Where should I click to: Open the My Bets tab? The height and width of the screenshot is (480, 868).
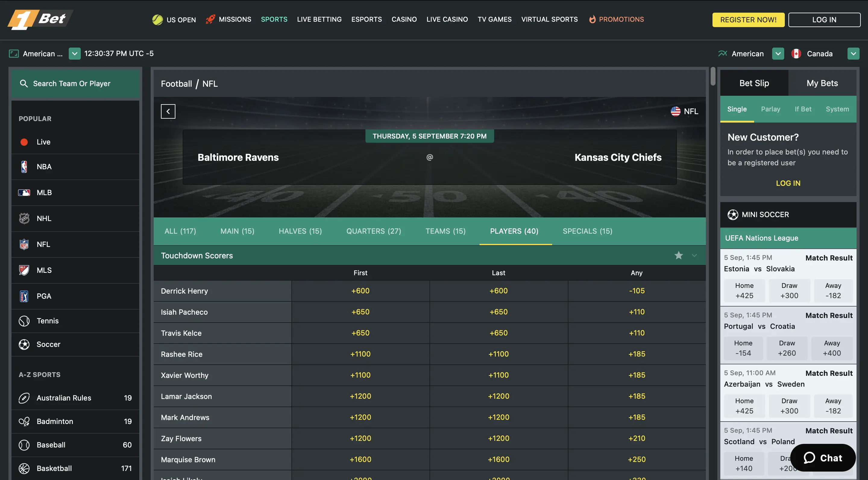pyautogui.click(x=822, y=83)
